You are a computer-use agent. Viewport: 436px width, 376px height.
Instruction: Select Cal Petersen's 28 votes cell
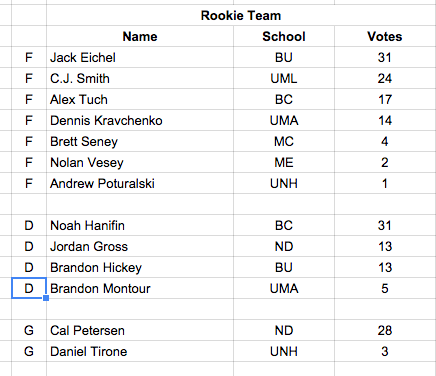tap(385, 330)
